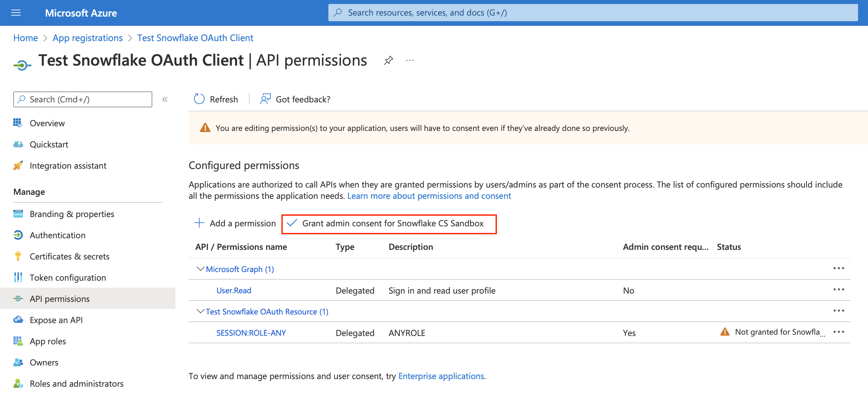Viewport: 868px width, 393px height.
Task: Open ellipsis menu for User.Read row
Action: (x=838, y=290)
